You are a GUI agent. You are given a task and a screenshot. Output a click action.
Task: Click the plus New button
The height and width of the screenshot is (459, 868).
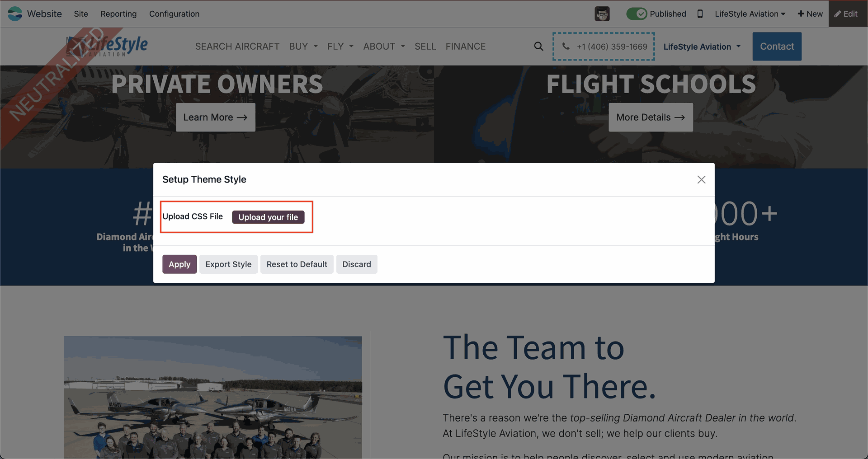[810, 14]
